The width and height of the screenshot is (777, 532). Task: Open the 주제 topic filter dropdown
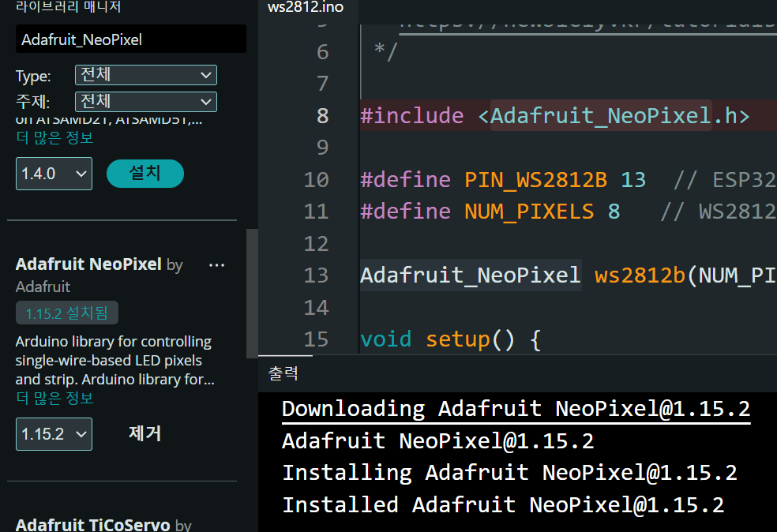point(145,102)
